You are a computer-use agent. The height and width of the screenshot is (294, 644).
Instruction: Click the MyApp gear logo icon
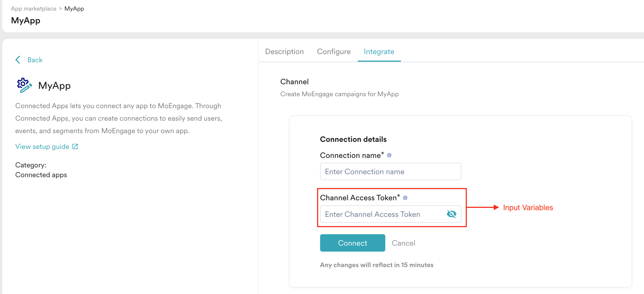pyautogui.click(x=24, y=85)
